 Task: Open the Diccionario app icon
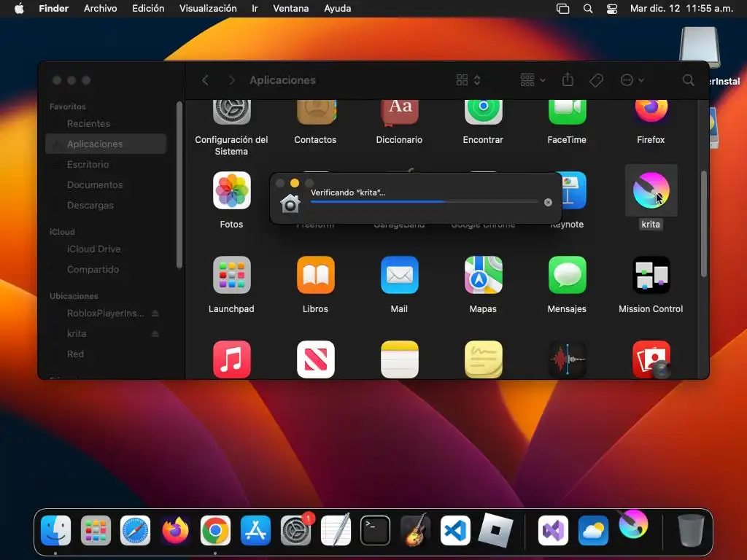pos(399,113)
